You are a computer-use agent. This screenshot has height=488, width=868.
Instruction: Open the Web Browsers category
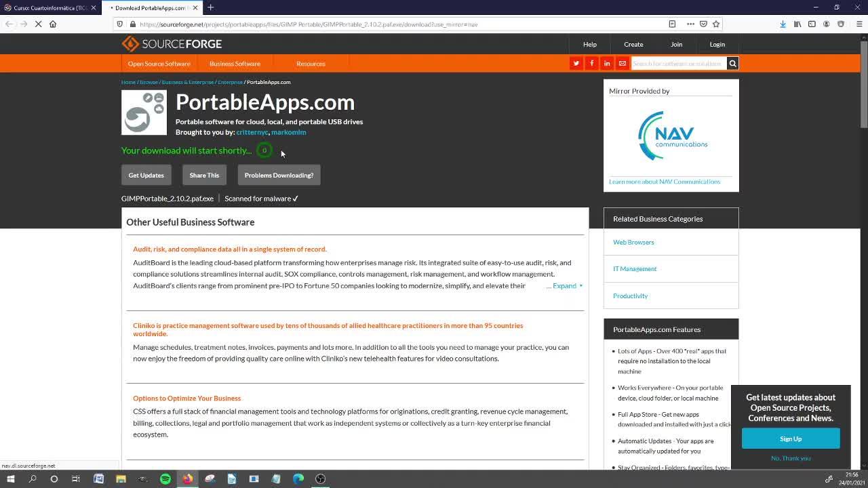point(633,242)
